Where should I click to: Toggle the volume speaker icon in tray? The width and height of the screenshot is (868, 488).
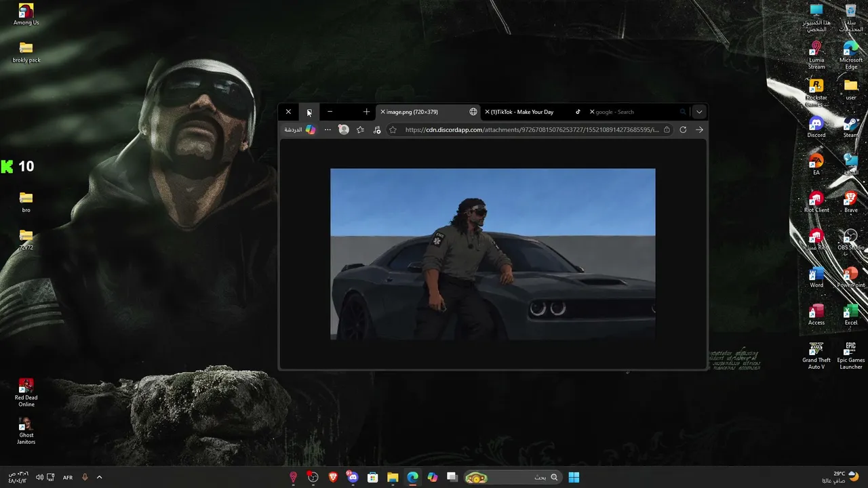point(39,477)
